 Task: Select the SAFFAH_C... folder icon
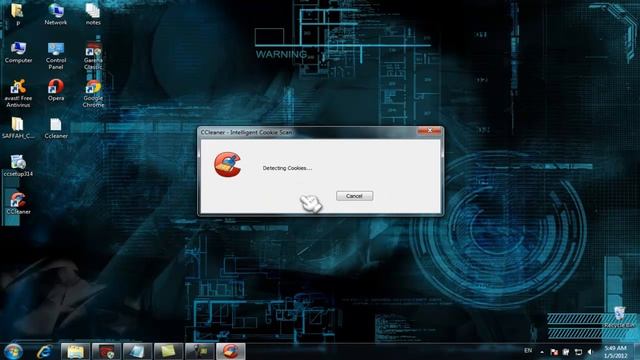click(x=18, y=128)
